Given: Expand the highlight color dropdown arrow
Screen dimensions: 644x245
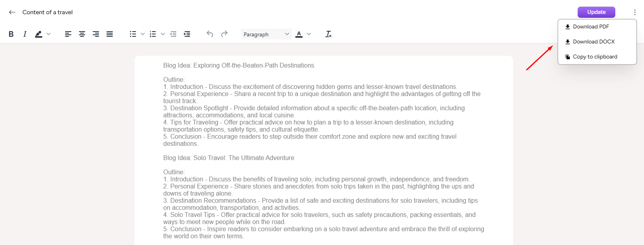Looking at the screenshot, I should (49, 34).
